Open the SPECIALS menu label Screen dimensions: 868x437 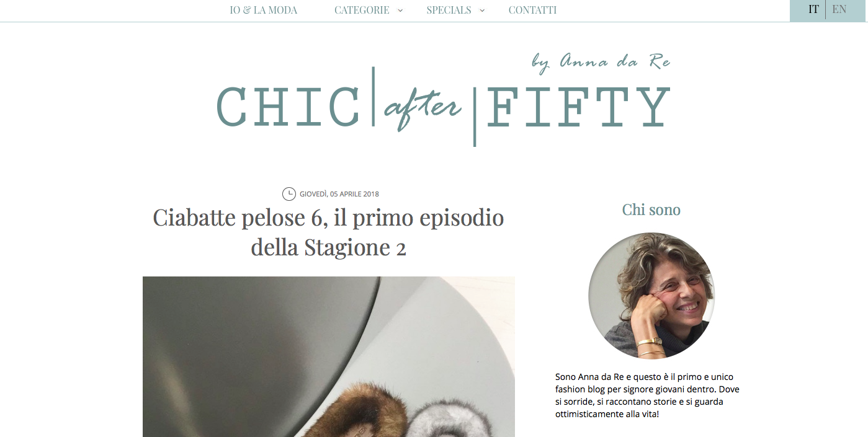click(449, 11)
